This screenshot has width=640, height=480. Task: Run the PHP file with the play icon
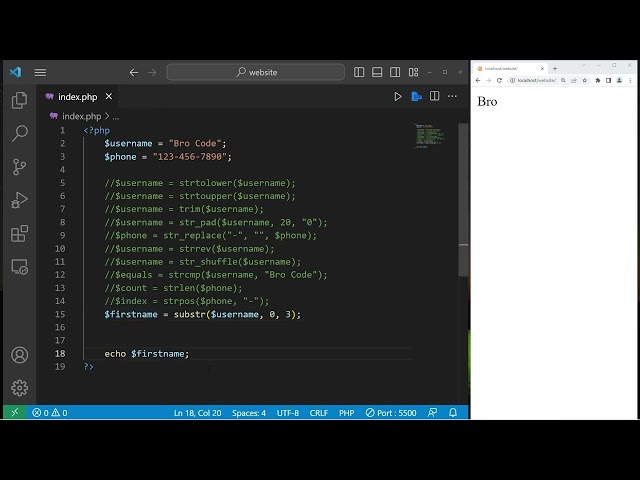[398, 96]
